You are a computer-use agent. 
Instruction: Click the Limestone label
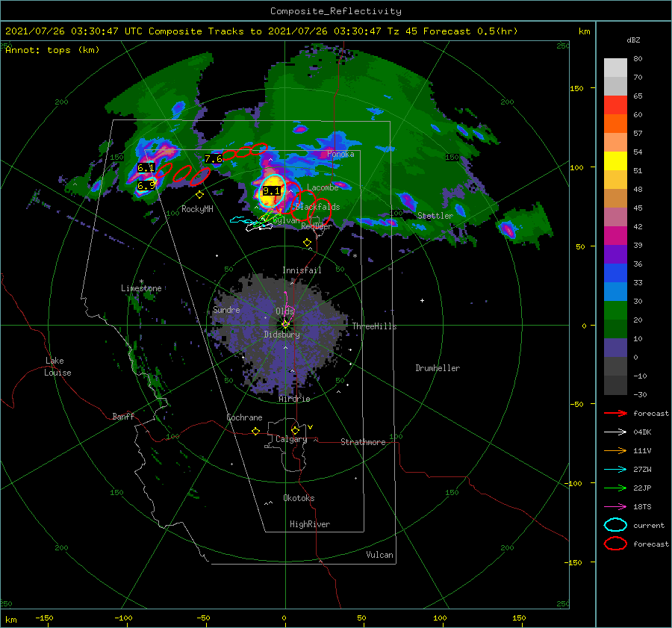pyautogui.click(x=141, y=288)
